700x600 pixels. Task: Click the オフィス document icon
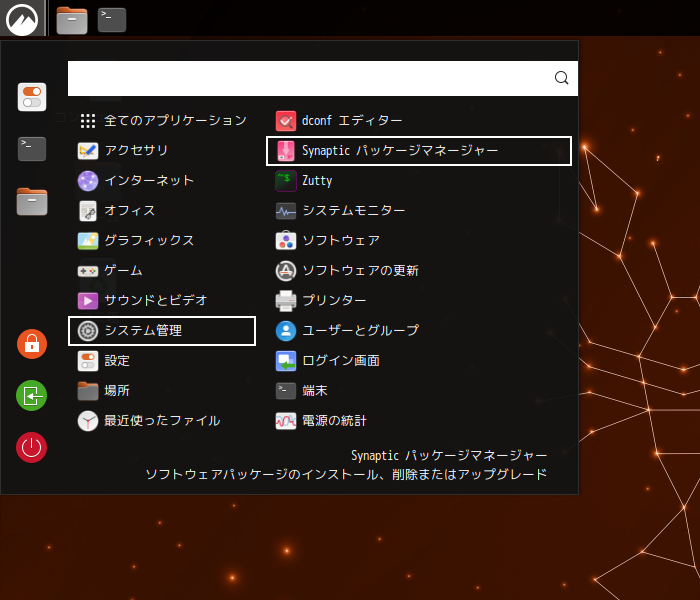coord(88,211)
